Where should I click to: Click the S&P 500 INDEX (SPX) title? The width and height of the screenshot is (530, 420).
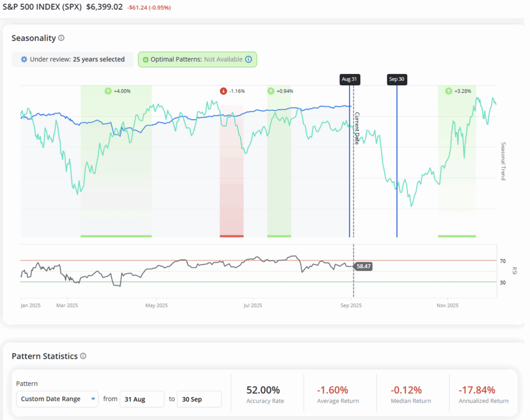point(42,7)
